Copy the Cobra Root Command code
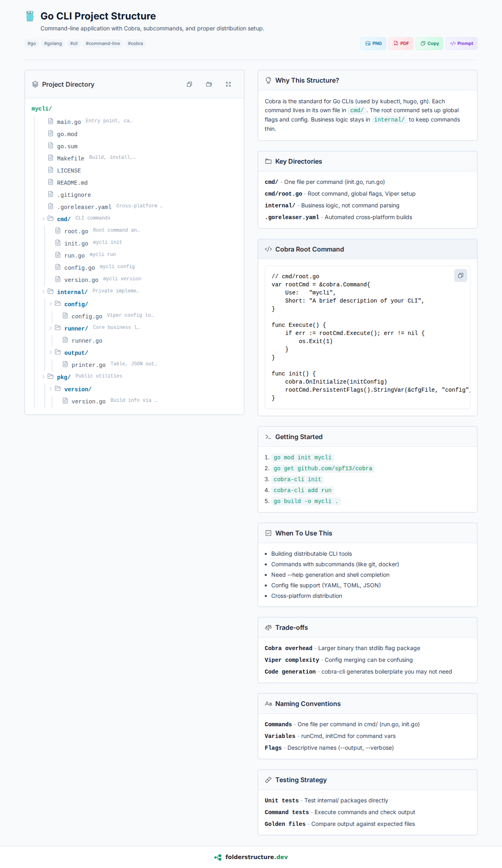 click(460, 275)
